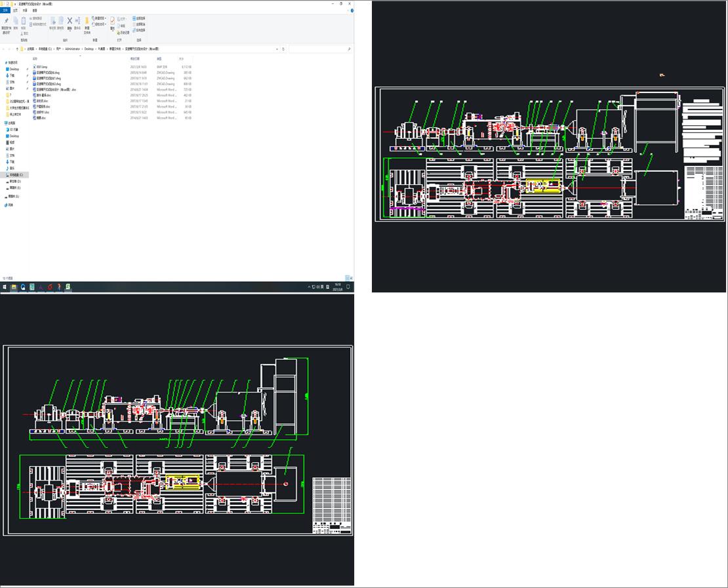Open the New item dropdown in the ribbon
The width and height of the screenshot is (728, 588).
99,18
